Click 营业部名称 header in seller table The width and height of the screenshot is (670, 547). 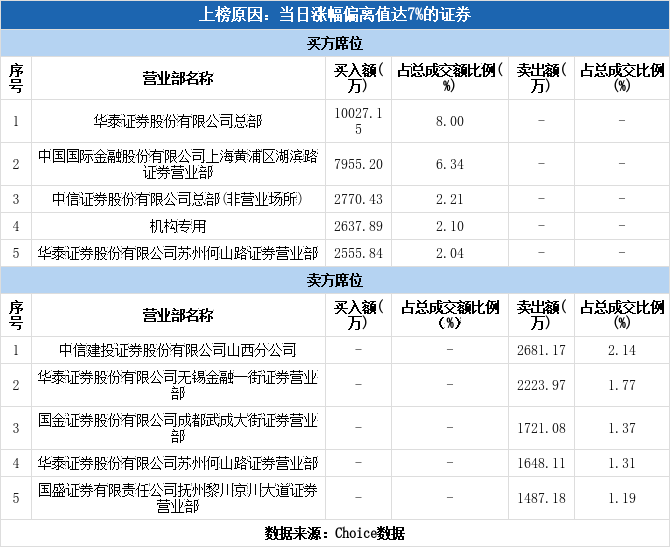pyautogui.click(x=178, y=315)
